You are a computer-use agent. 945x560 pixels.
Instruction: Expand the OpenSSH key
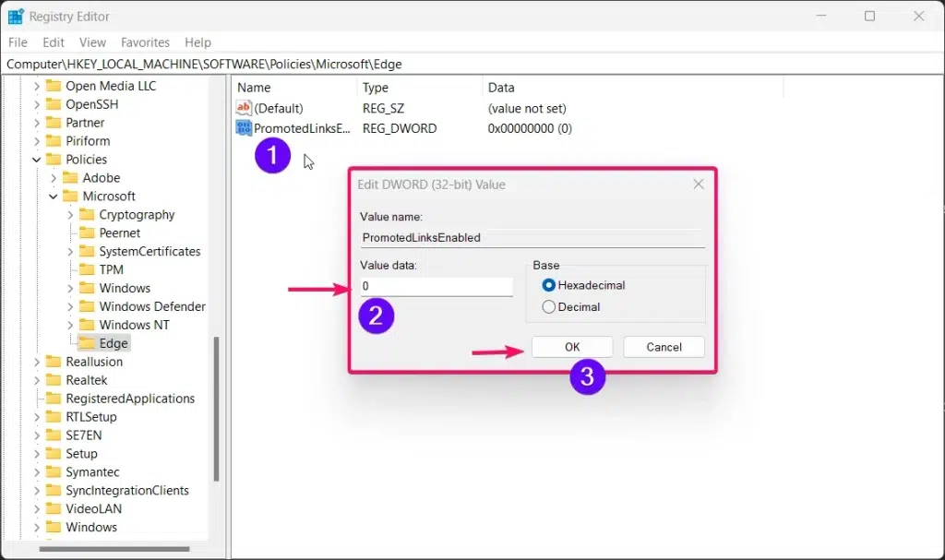(x=37, y=104)
